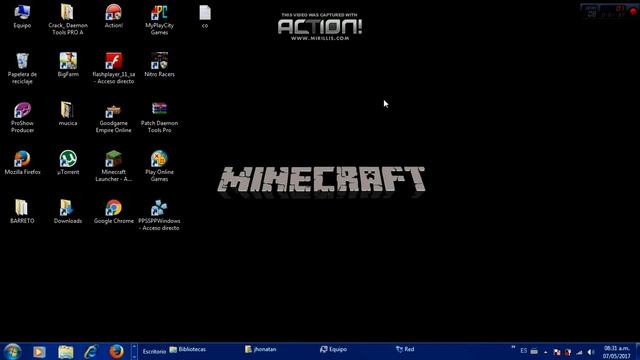The width and height of the screenshot is (640, 360).
Task: Open the mucica folder
Action: [68, 114]
